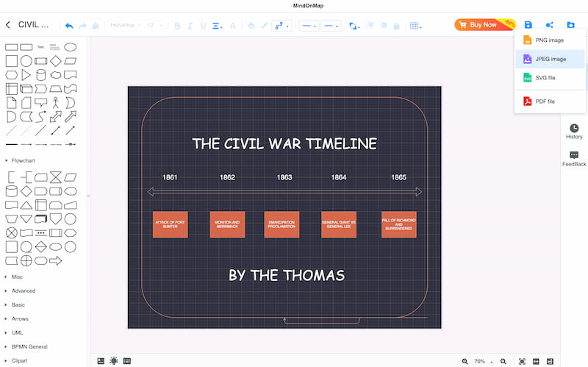588x367 pixels.
Task: Save the diagram with the disk icon
Action: tap(528, 25)
